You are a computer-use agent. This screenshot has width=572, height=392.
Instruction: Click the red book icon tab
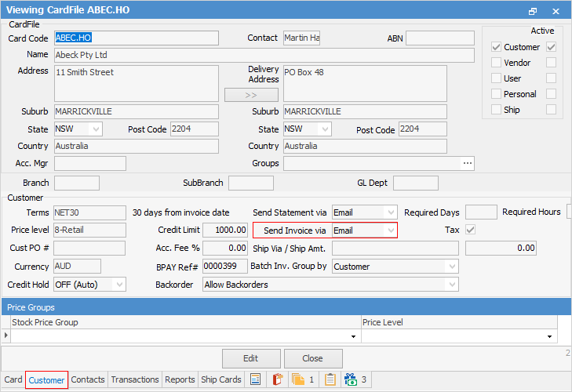point(276,379)
